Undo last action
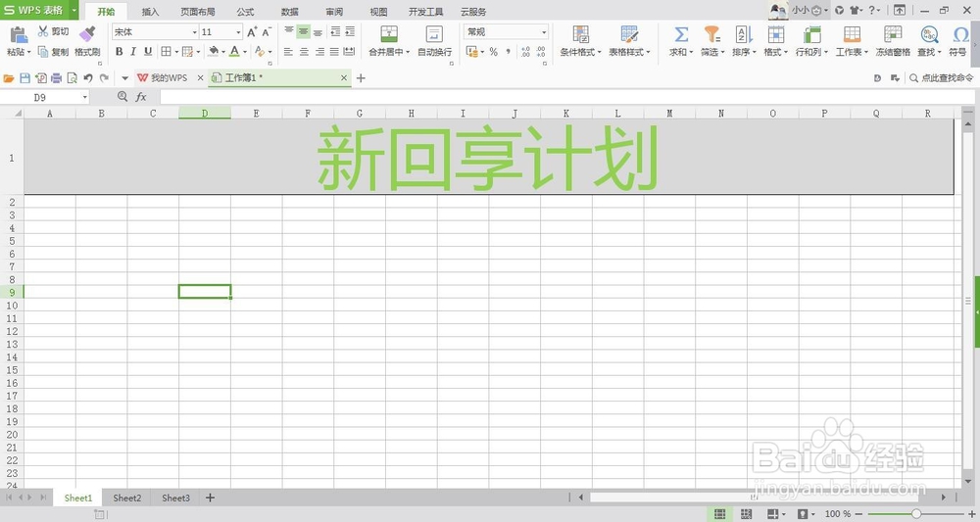This screenshot has height=522, width=980. pyautogui.click(x=88, y=78)
